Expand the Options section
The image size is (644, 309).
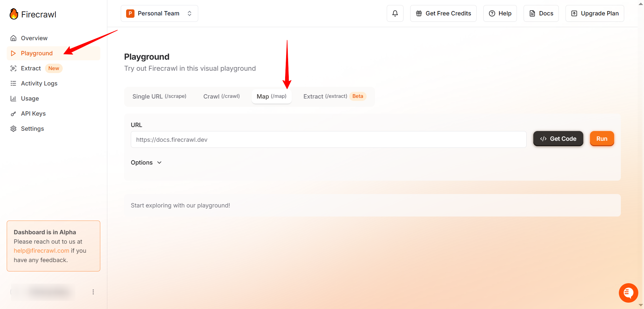[x=146, y=163]
